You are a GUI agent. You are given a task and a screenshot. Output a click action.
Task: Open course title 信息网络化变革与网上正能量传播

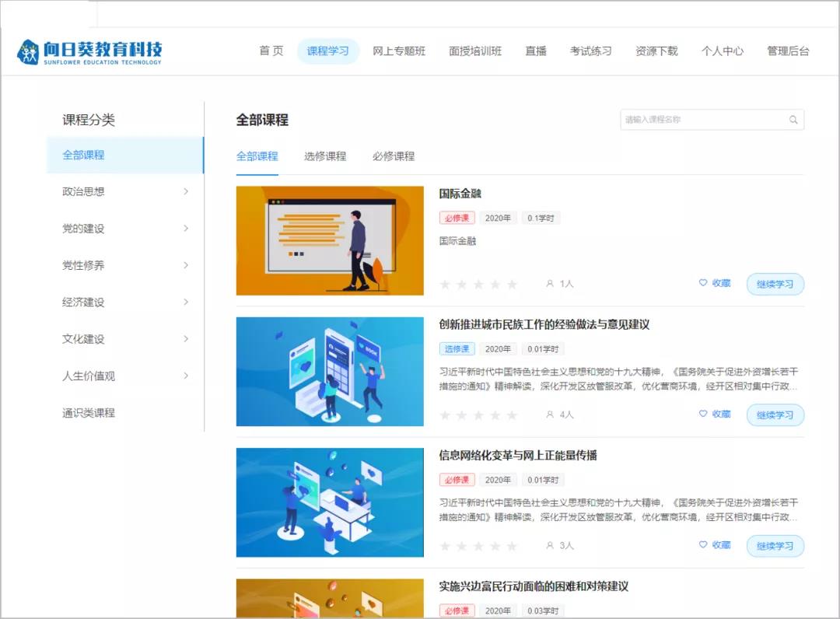(518, 455)
